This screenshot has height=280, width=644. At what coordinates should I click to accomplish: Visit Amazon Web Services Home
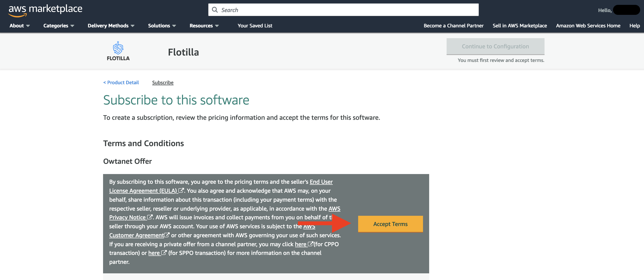click(588, 26)
